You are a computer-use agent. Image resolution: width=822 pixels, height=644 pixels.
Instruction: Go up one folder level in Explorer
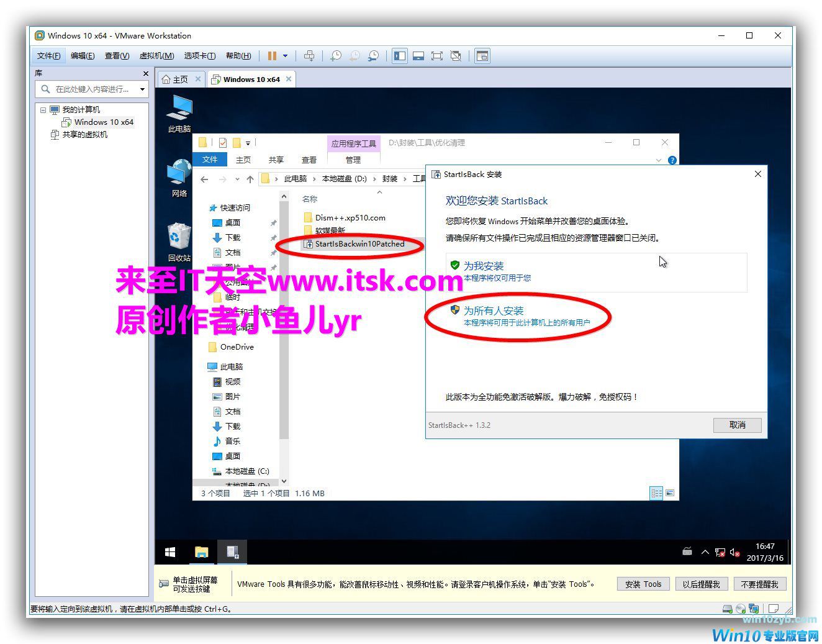pyautogui.click(x=250, y=179)
